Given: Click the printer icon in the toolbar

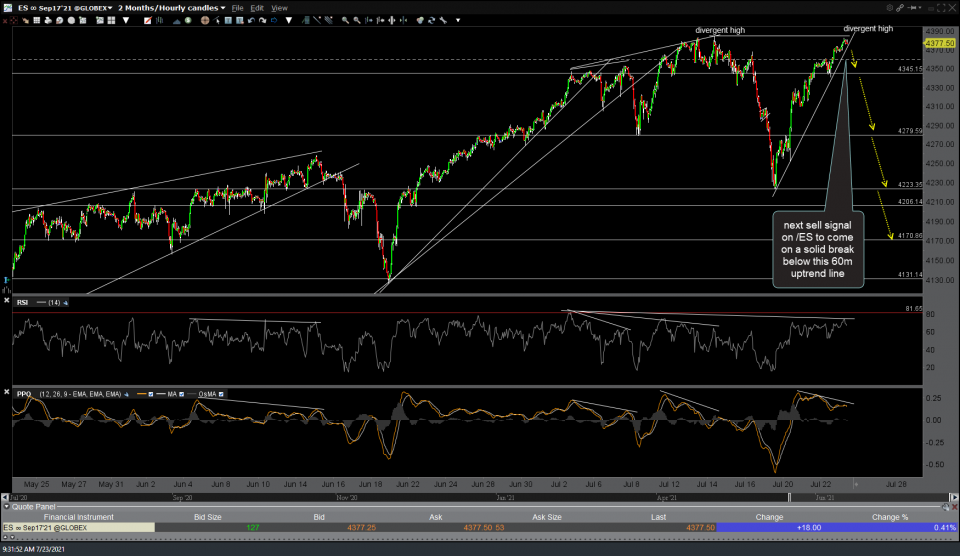Looking at the screenshot, I should [x=48, y=20].
